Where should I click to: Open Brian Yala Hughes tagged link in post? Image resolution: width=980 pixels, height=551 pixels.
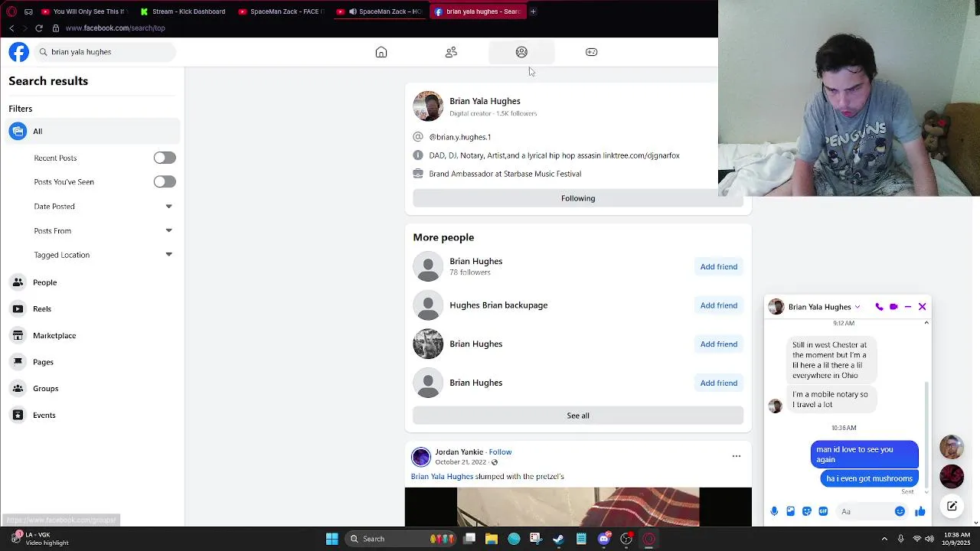pyautogui.click(x=442, y=477)
